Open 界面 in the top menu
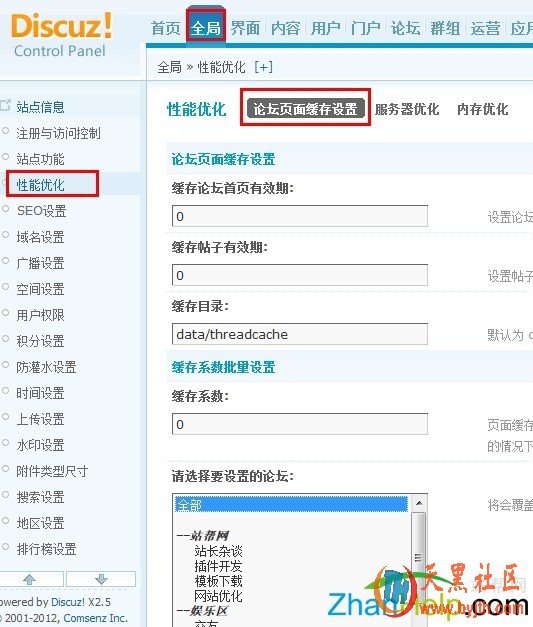Screen dimensions: 533x627 tap(245, 28)
